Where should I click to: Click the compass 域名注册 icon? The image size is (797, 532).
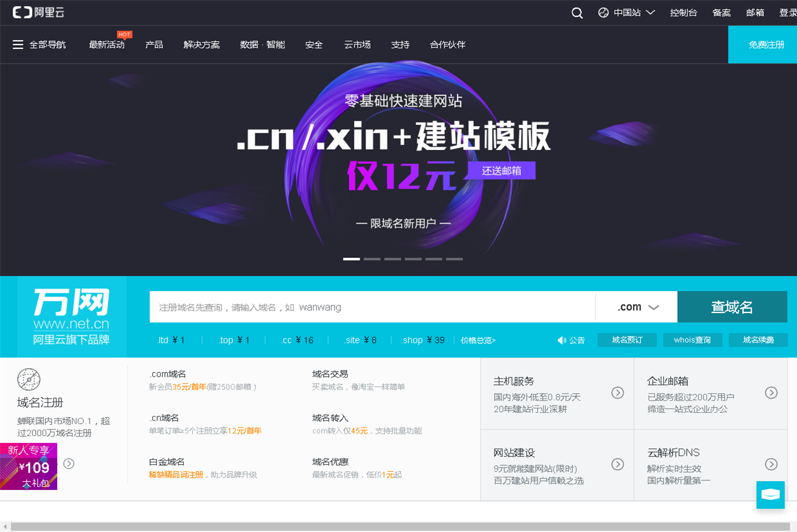(29, 380)
